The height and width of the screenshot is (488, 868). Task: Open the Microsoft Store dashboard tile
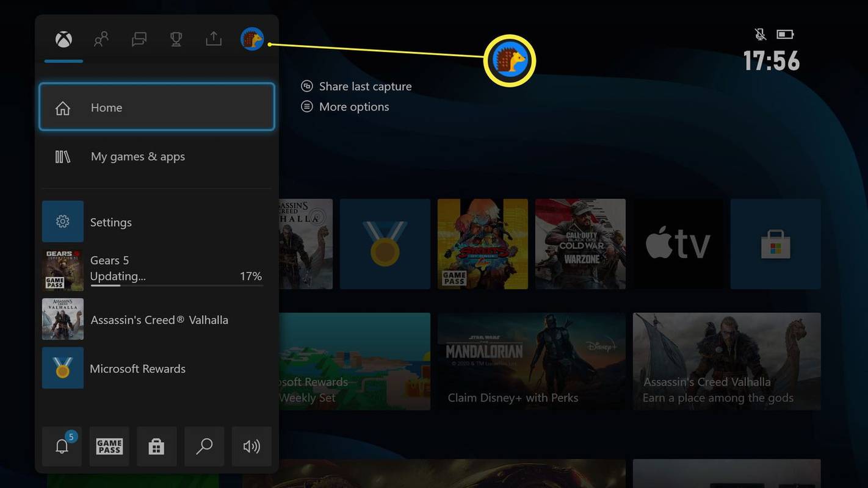pyautogui.click(x=776, y=244)
